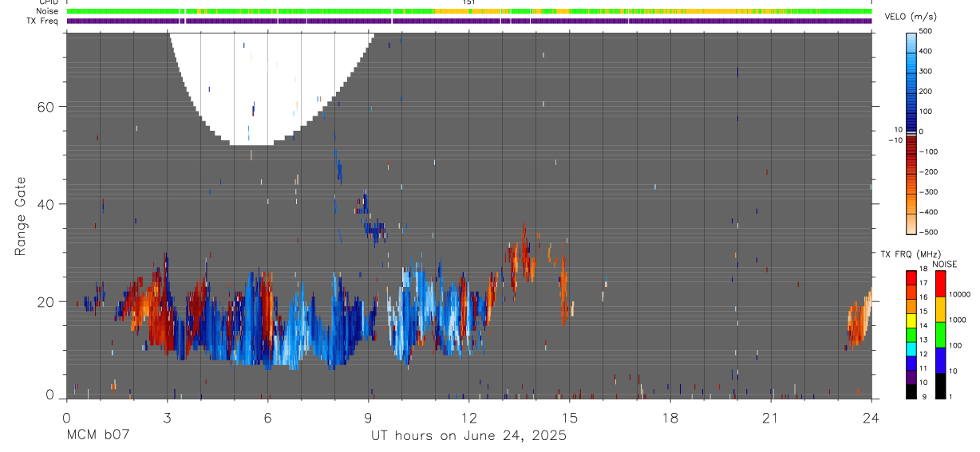The image size is (980, 452).
Task: Pick the cyan swatch in TX FRQ legend
Action: click(x=911, y=350)
